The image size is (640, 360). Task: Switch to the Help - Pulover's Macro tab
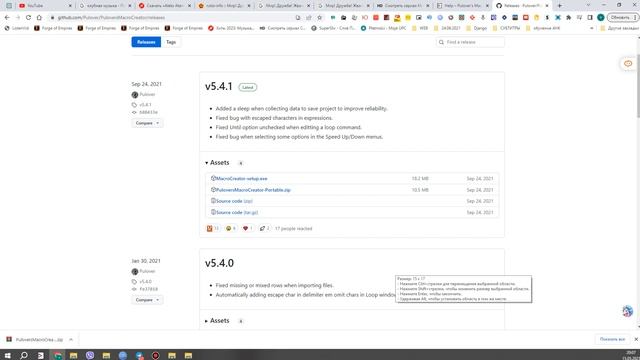[x=462, y=6]
